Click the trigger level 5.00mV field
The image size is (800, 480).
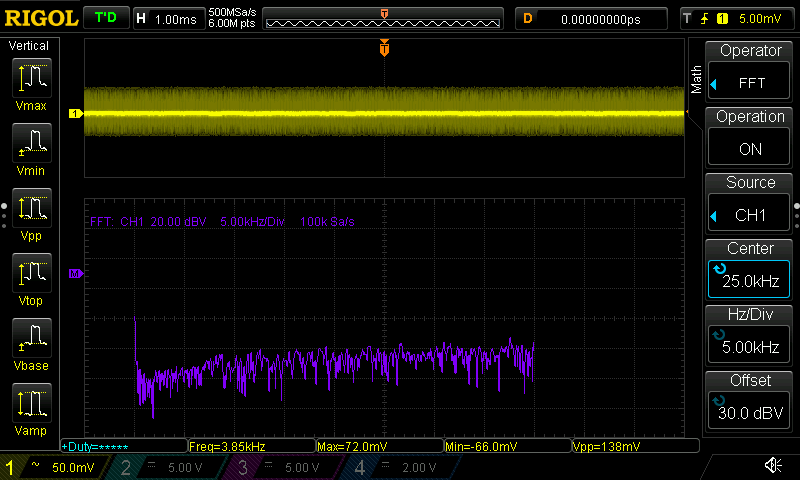(760, 19)
